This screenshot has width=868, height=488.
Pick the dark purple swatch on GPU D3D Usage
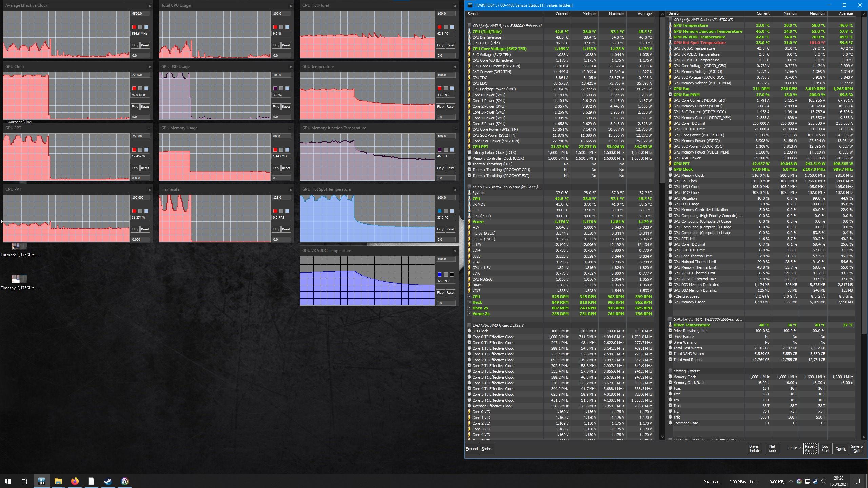click(275, 88)
